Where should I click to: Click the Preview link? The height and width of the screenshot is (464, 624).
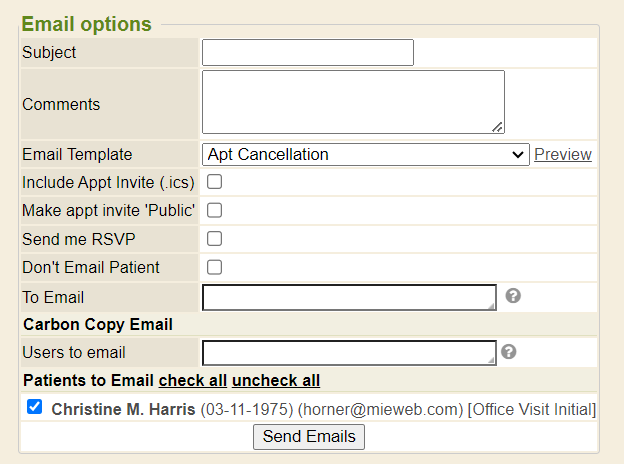pyautogui.click(x=563, y=154)
